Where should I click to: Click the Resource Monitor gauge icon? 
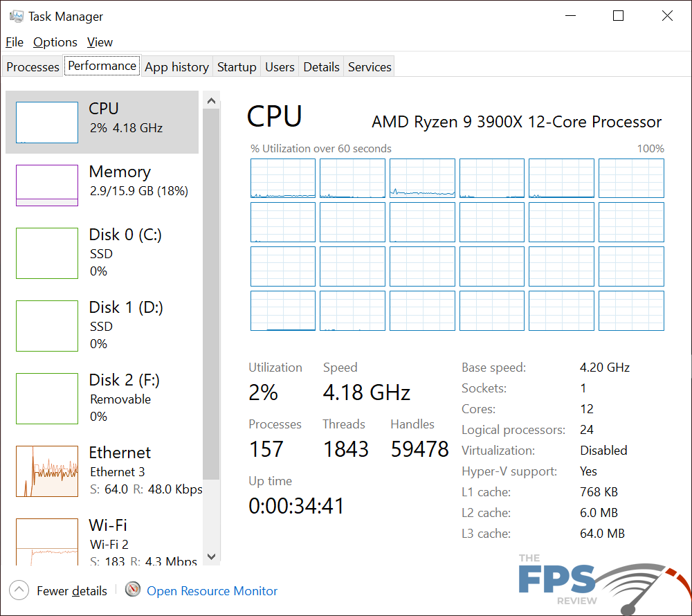pos(133,589)
